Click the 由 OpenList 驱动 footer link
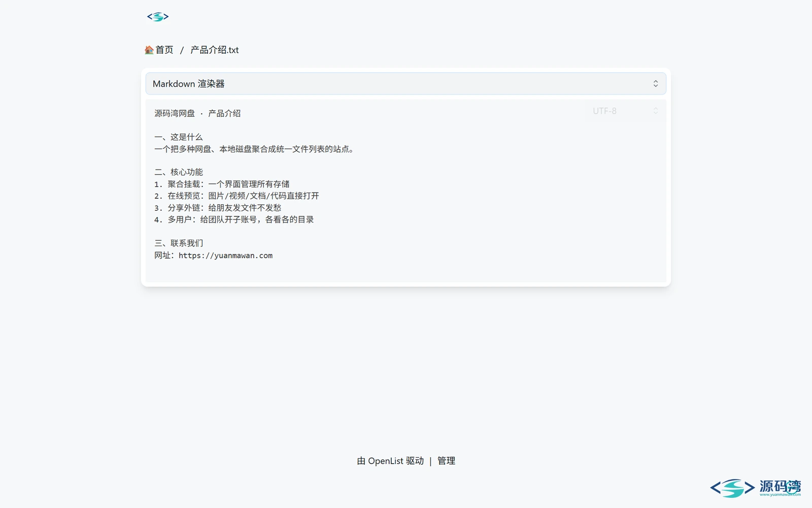The width and height of the screenshot is (812, 508). (390, 461)
